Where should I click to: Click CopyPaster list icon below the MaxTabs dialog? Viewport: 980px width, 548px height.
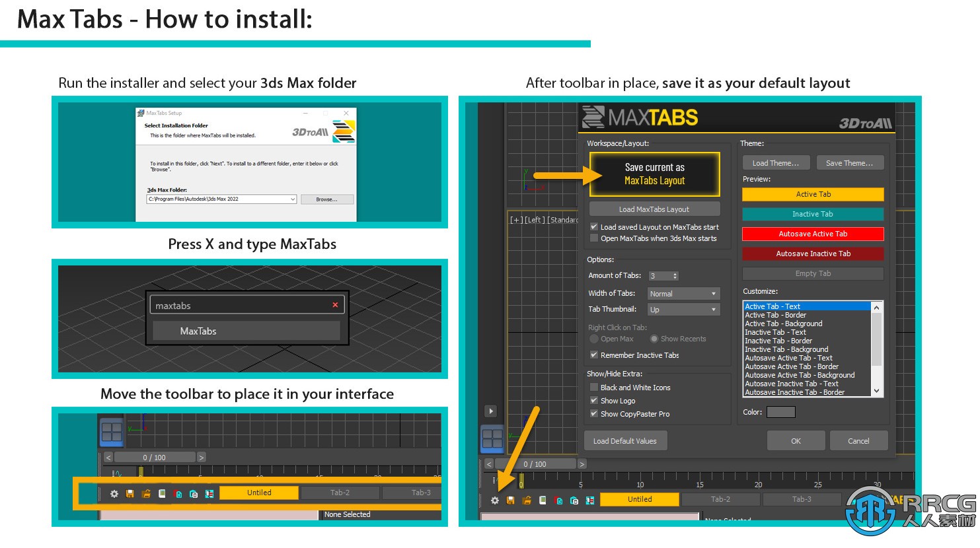[590, 500]
